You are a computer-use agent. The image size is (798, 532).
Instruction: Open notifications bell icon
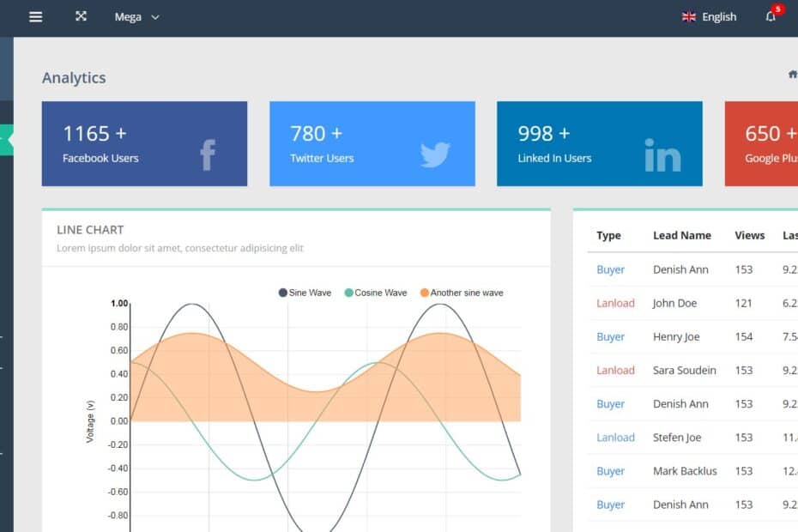tap(770, 17)
